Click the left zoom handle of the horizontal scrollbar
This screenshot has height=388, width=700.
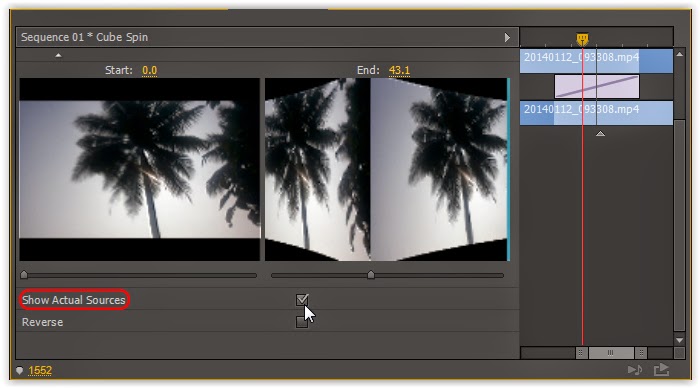tap(581, 353)
